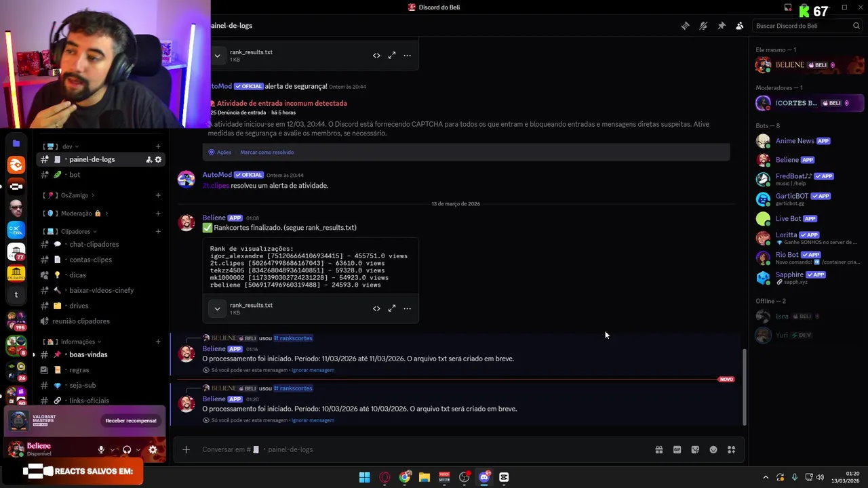Select FredBoat bot in member list
The width and height of the screenshot is (868, 488).
[x=809, y=179]
